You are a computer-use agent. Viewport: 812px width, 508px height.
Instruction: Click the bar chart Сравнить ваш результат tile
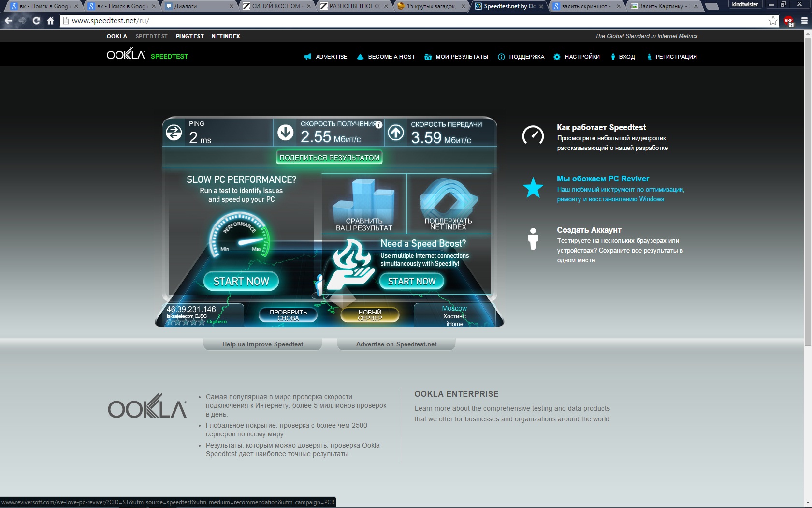click(364, 204)
